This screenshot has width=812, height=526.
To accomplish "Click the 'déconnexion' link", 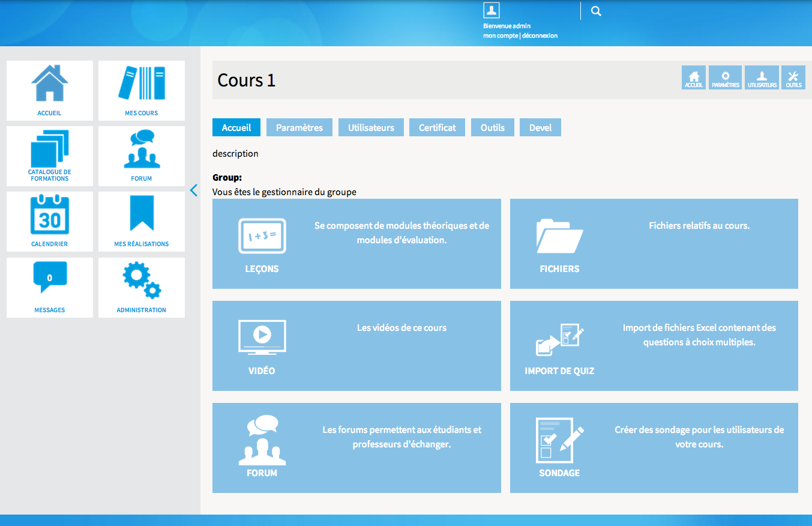I will [x=540, y=35].
